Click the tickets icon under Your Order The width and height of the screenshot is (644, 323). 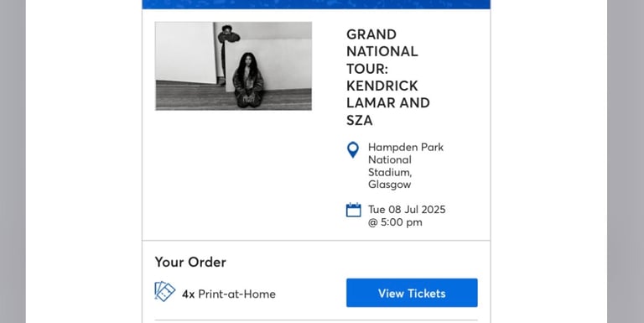(164, 291)
